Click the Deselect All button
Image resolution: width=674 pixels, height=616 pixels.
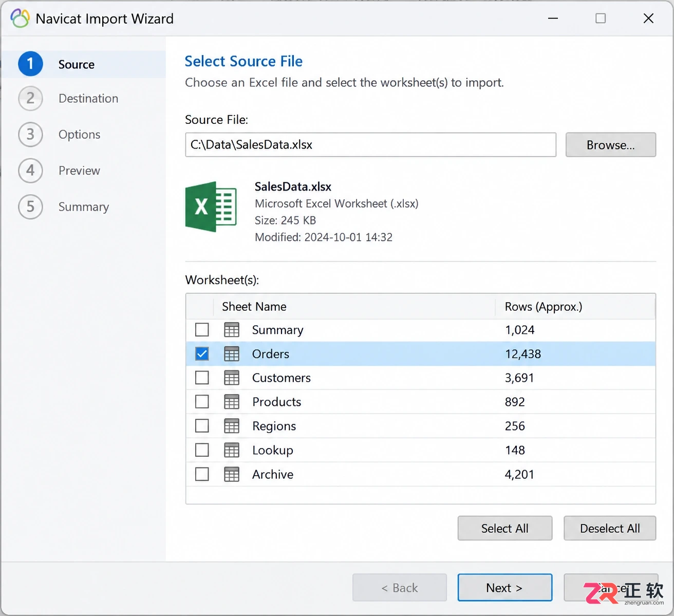tap(610, 528)
